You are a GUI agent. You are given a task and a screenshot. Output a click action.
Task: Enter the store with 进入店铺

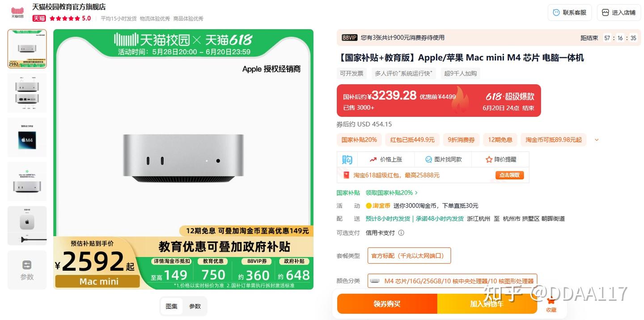619,13
